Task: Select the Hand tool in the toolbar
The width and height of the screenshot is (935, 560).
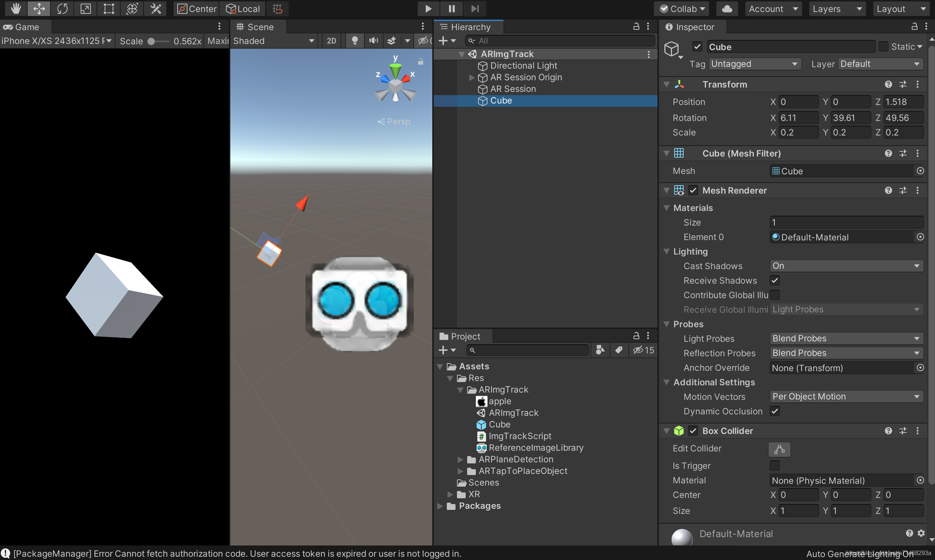Action: click(16, 8)
